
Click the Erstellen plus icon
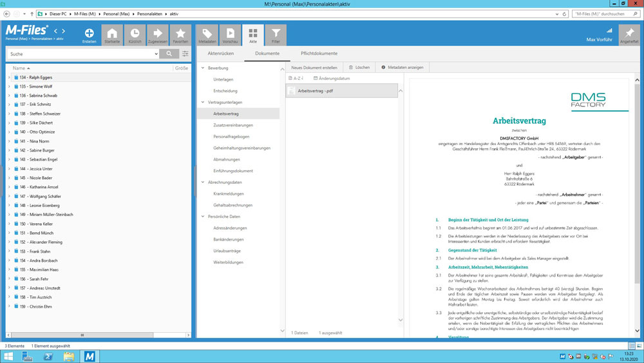click(89, 34)
